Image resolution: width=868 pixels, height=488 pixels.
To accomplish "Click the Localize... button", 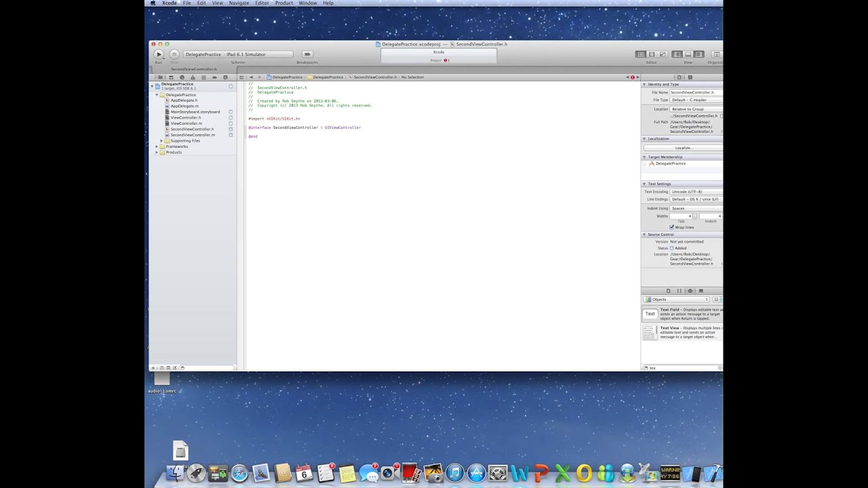I will click(683, 148).
